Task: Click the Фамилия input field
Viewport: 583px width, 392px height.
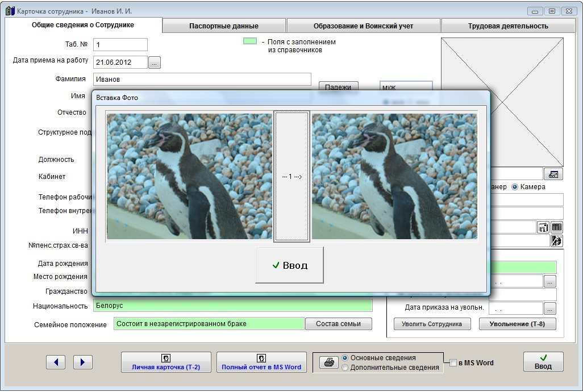Action: click(202, 80)
